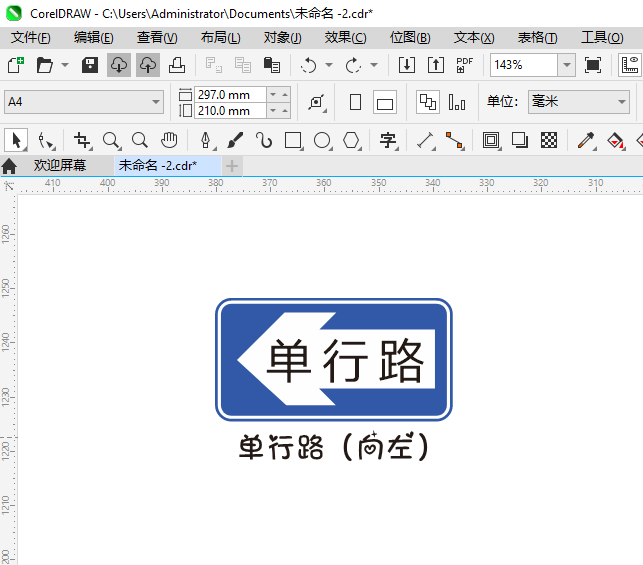Image resolution: width=643 pixels, height=565 pixels.
Task: Redo the last undone action
Action: 353,65
